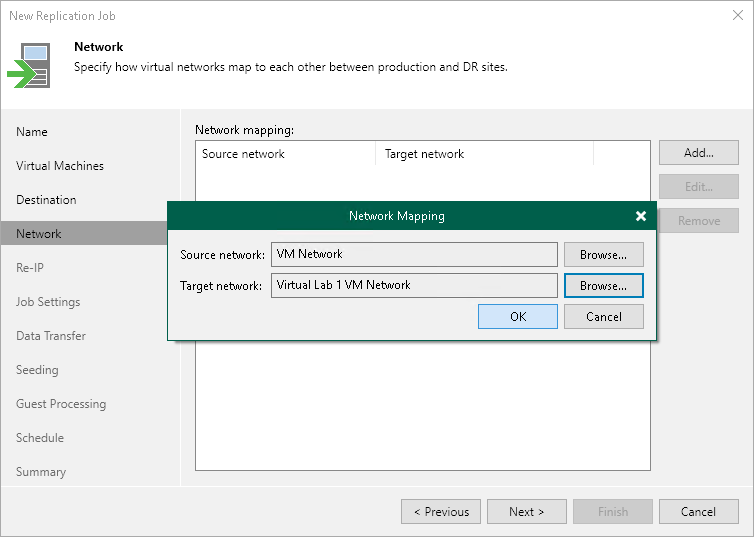Open the Destination step

(46, 200)
